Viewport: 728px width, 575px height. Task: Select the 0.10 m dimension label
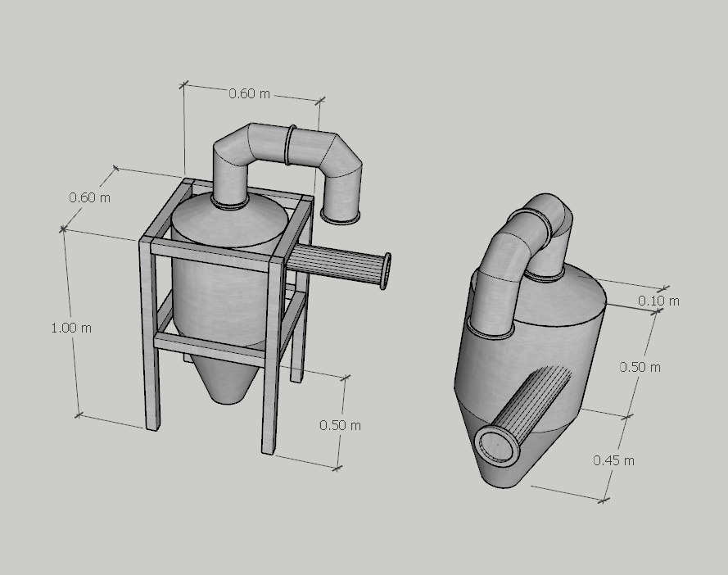(658, 301)
